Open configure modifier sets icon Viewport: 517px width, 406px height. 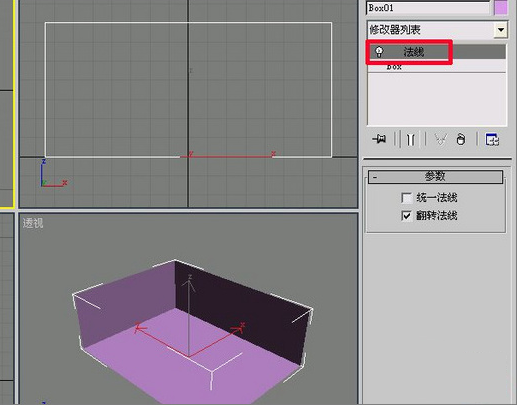[492, 139]
